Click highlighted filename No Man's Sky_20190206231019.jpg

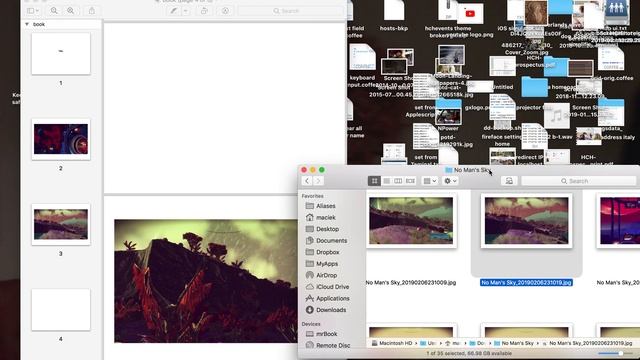tap(526, 282)
